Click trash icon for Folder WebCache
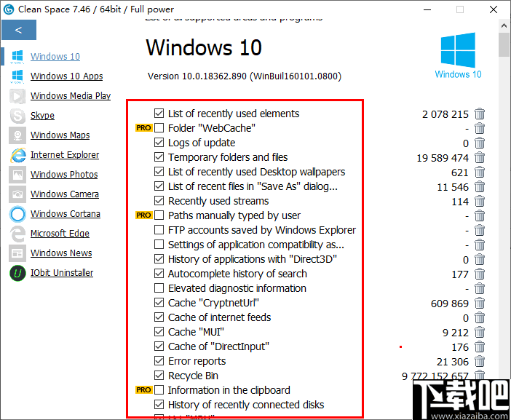 (480, 128)
